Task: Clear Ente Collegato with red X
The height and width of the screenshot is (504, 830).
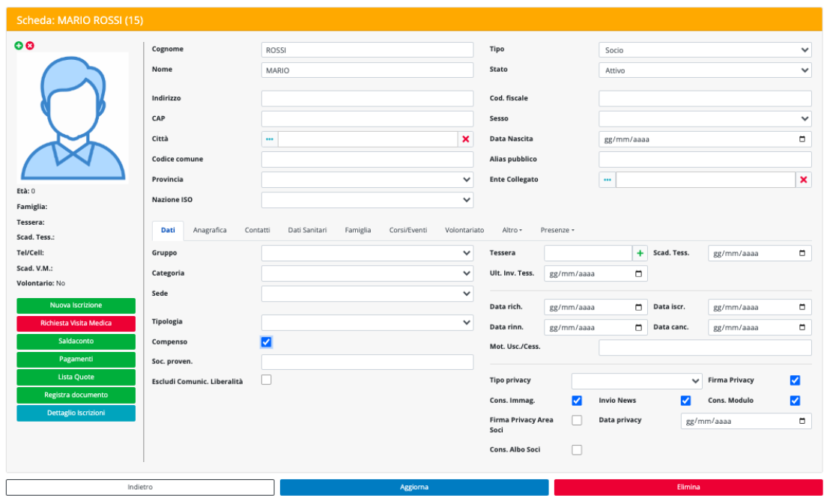Action: [803, 180]
